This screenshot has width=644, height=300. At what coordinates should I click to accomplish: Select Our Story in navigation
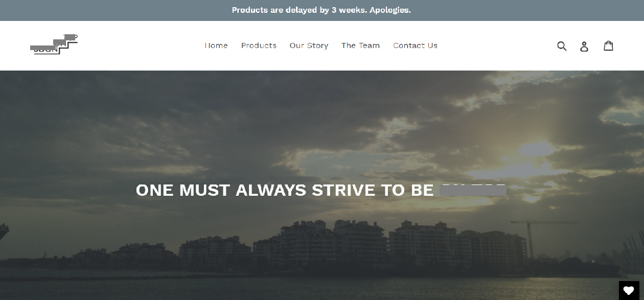pyautogui.click(x=309, y=45)
